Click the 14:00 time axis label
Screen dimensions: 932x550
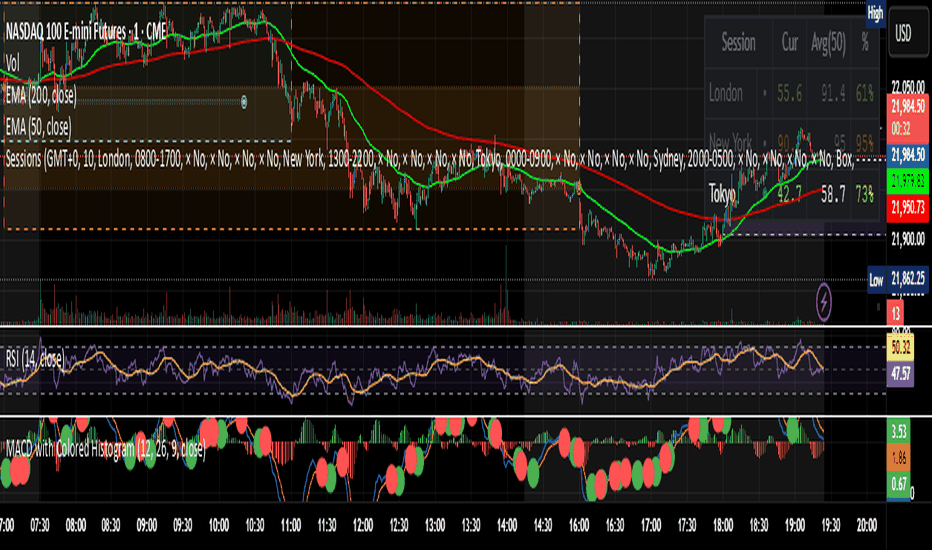pyautogui.click(x=507, y=525)
